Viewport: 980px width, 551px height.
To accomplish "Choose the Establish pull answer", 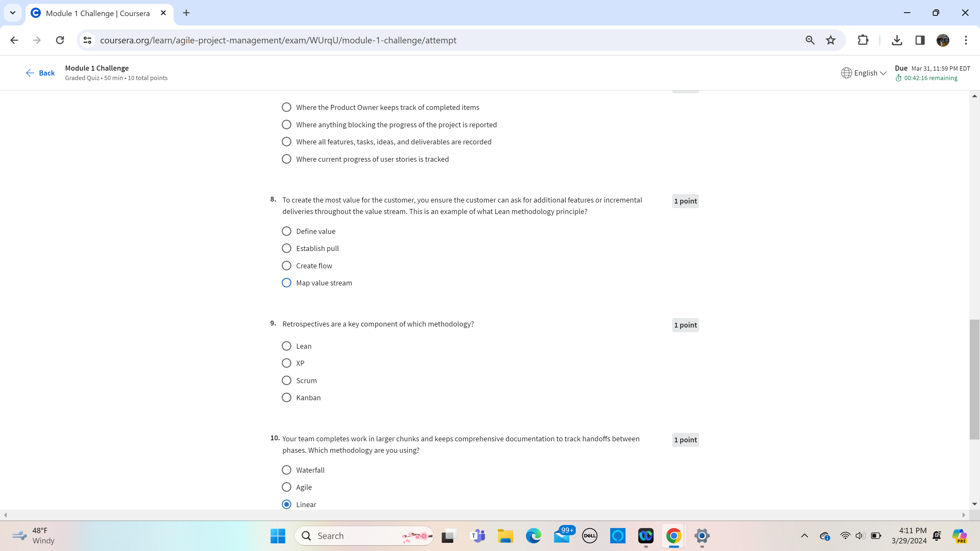I will [286, 248].
